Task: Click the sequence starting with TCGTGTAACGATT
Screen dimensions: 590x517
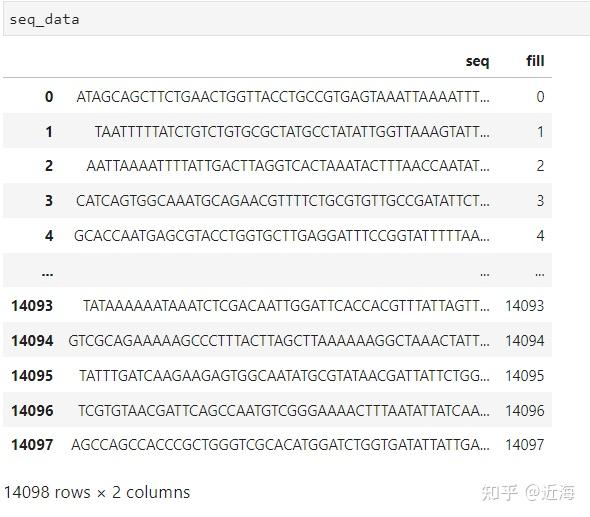Action: 284,411
